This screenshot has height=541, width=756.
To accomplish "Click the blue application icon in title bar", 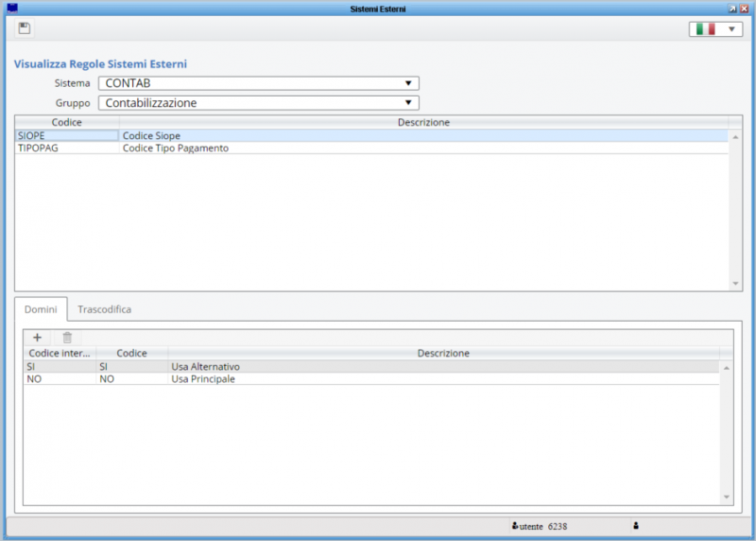I will coord(12,9).
